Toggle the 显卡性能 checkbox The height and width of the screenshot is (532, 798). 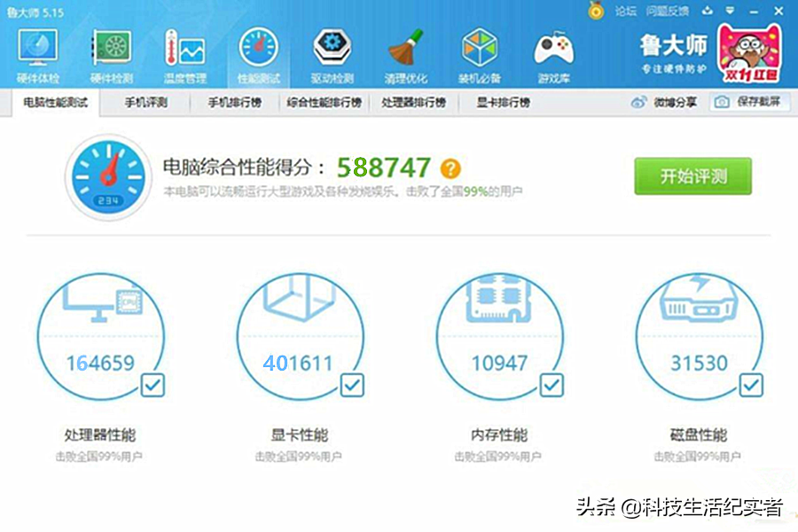tap(352, 385)
